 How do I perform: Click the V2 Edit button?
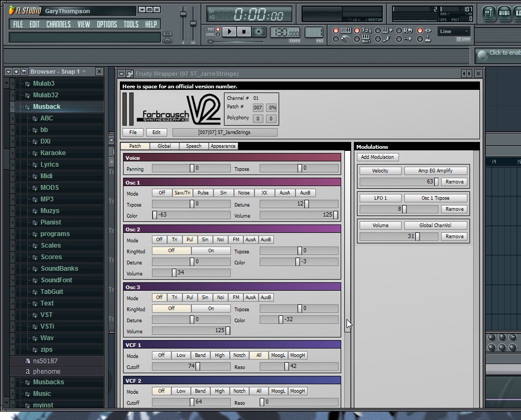(x=157, y=132)
